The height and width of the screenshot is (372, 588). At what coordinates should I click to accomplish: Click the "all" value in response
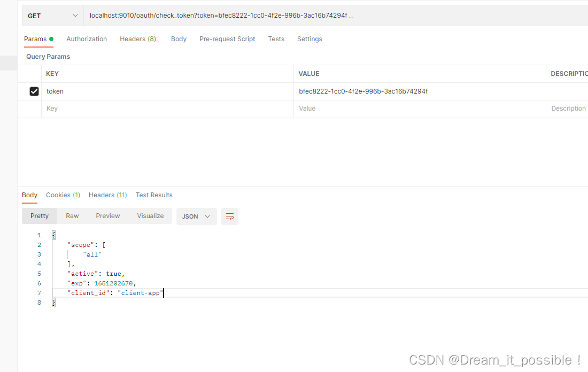pyautogui.click(x=92, y=254)
